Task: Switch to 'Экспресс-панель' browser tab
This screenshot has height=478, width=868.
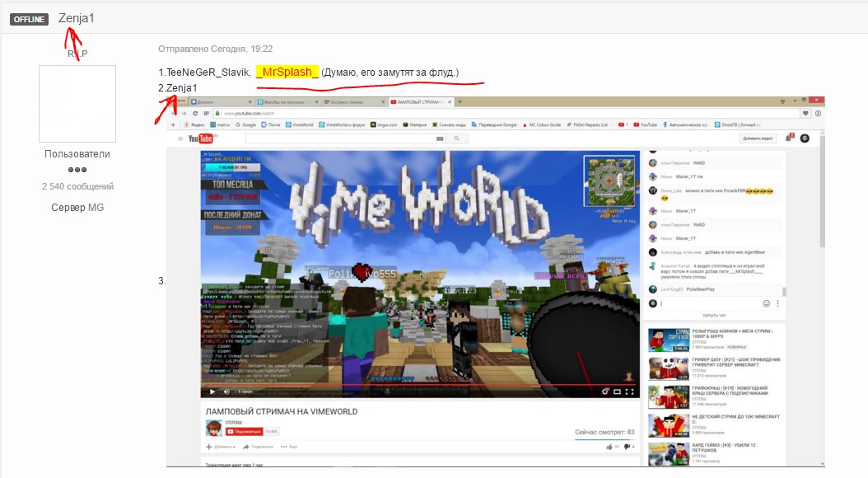Action: pyautogui.click(x=354, y=102)
